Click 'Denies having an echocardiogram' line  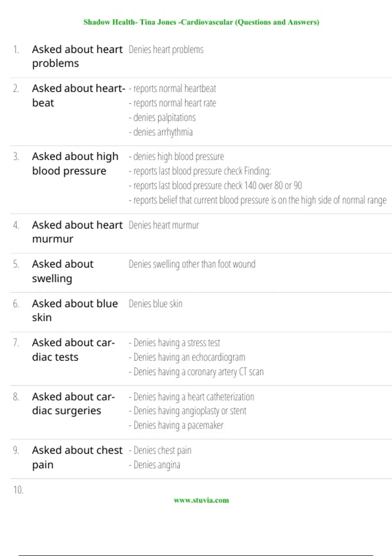pos(187,357)
